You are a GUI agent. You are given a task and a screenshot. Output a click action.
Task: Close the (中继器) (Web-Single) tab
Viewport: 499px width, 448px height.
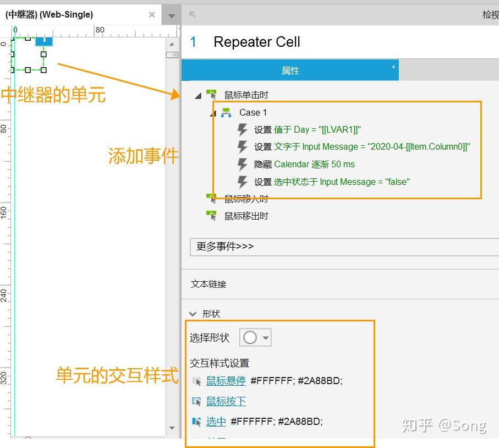(x=152, y=15)
